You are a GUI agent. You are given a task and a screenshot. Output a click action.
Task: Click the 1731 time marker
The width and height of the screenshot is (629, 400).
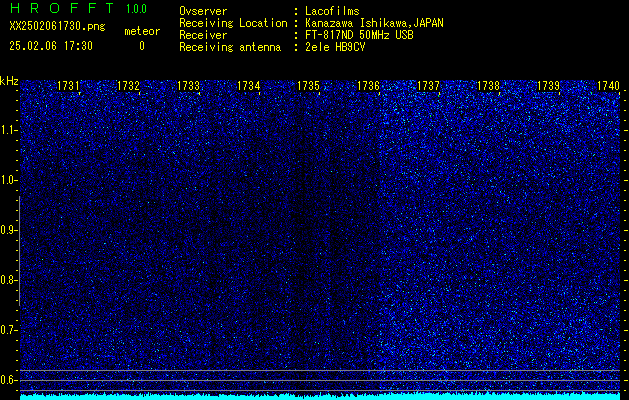[68, 86]
